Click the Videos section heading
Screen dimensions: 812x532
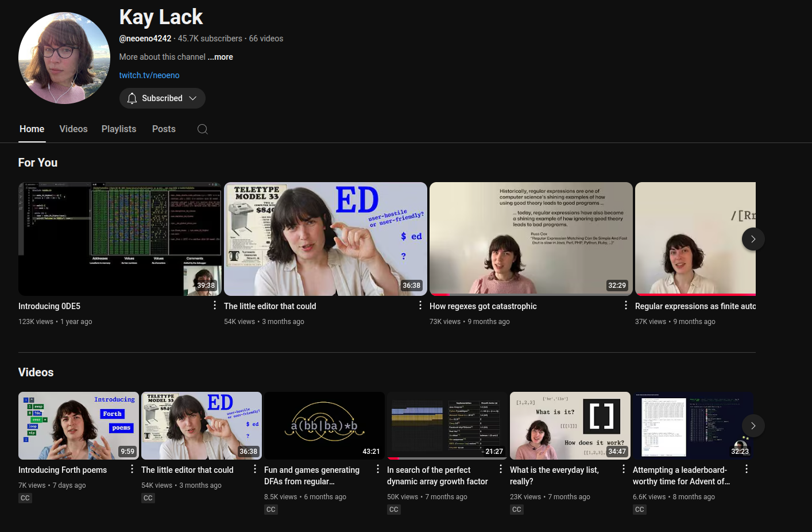coord(36,372)
